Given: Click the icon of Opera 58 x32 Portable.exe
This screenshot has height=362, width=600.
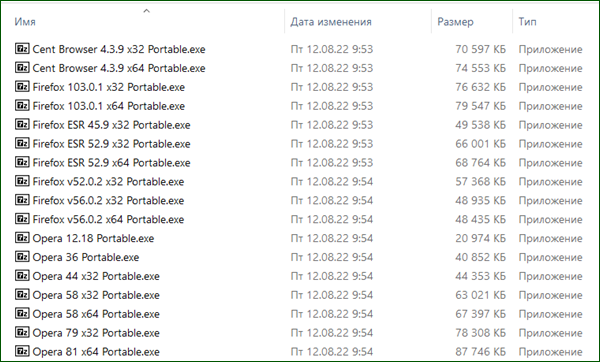Looking at the screenshot, I should coord(22,295).
